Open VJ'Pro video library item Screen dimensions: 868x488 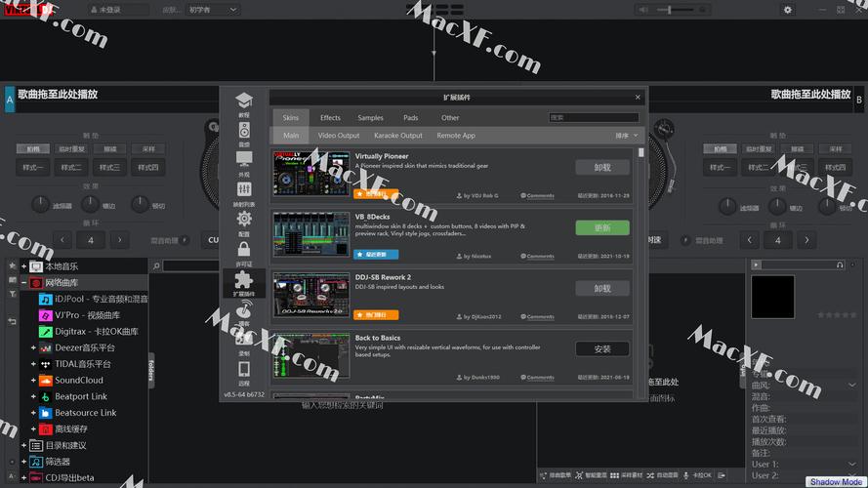[80, 315]
